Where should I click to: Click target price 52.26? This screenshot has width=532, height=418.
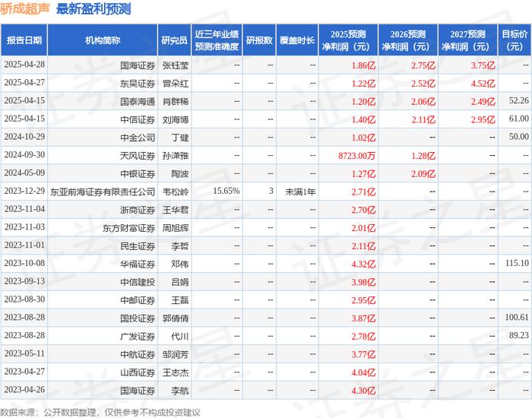tap(519, 100)
